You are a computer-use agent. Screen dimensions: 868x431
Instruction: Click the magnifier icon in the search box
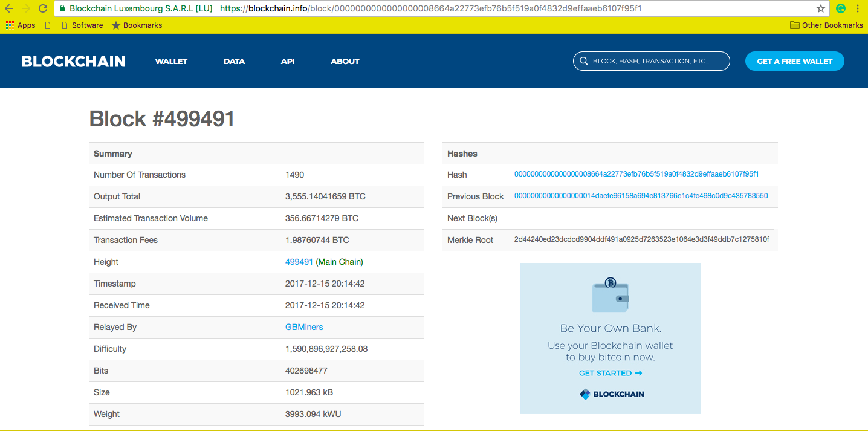click(584, 61)
